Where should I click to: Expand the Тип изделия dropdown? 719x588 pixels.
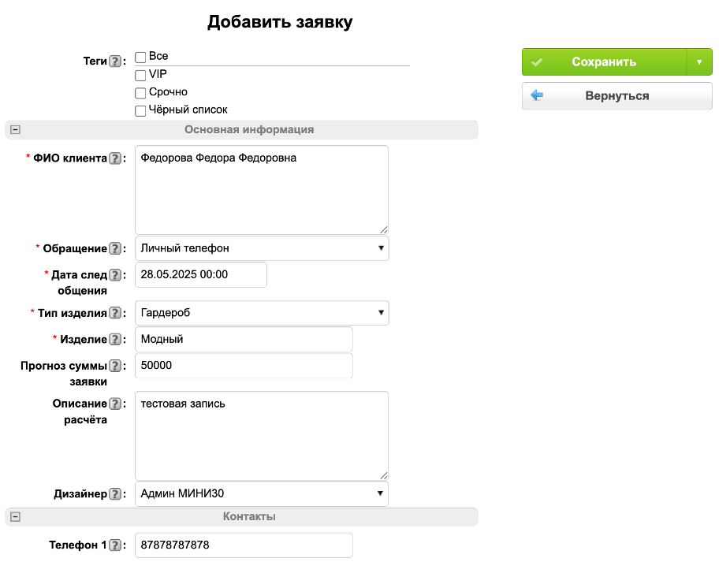tap(262, 313)
